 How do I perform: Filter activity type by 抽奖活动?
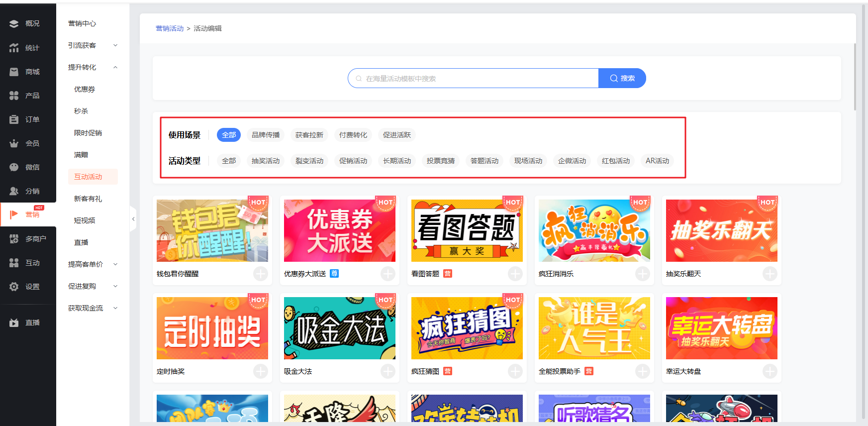click(266, 161)
